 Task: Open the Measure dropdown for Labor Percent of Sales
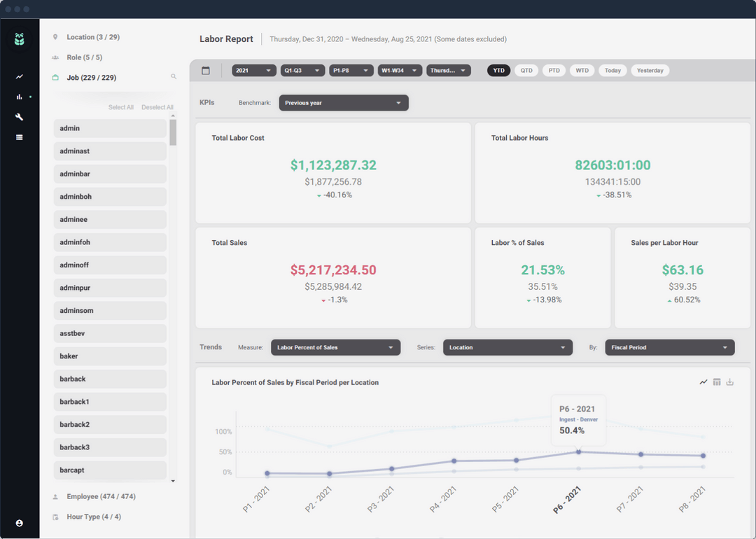pyautogui.click(x=335, y=347)
